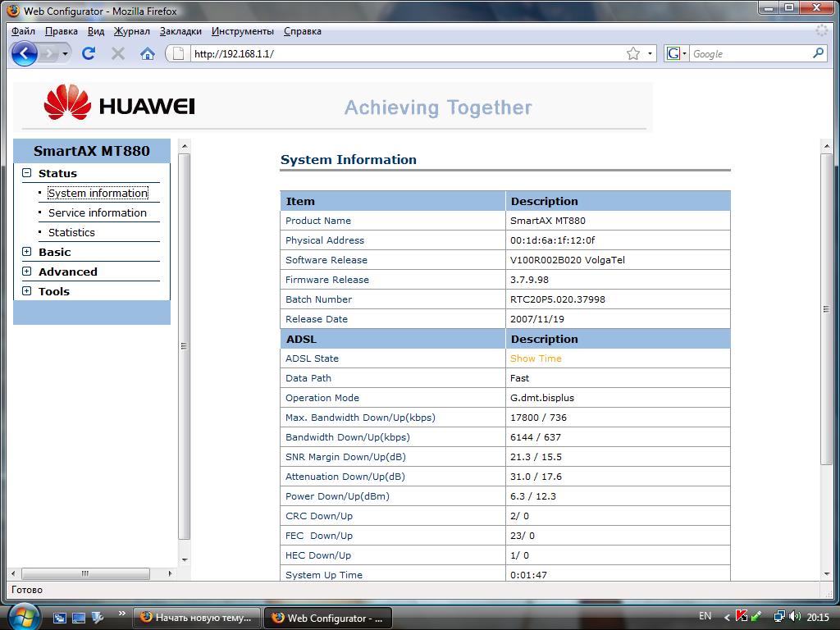This screenshot has width=840, height=630.
Task: Reload the router page
Action: coord(89,53)
